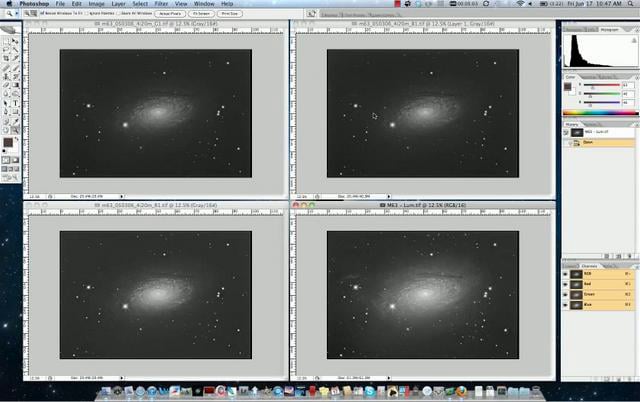
Task: Select the Slice tool
Action: click(16, 59)
